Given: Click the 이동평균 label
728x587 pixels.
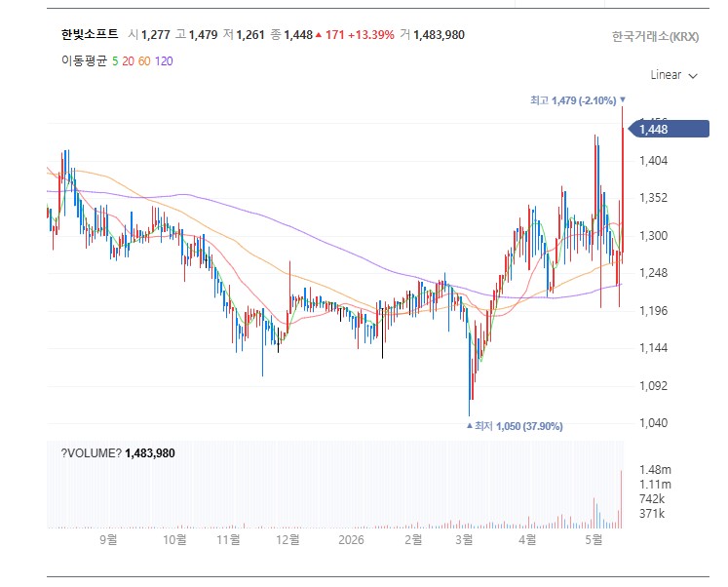Looking at the screenshot, I should pos(84,61).
